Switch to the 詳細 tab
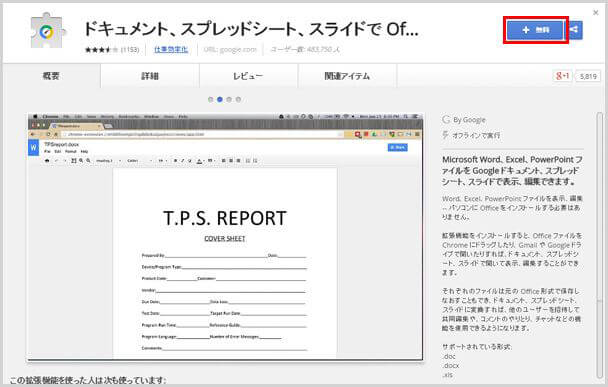The image size is (608, 387). [x=150, y=76]
